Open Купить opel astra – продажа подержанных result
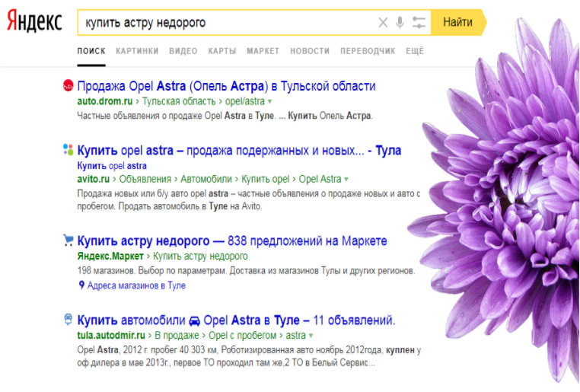The width and height of the screenshot is (580, 392). click(239, 151)
